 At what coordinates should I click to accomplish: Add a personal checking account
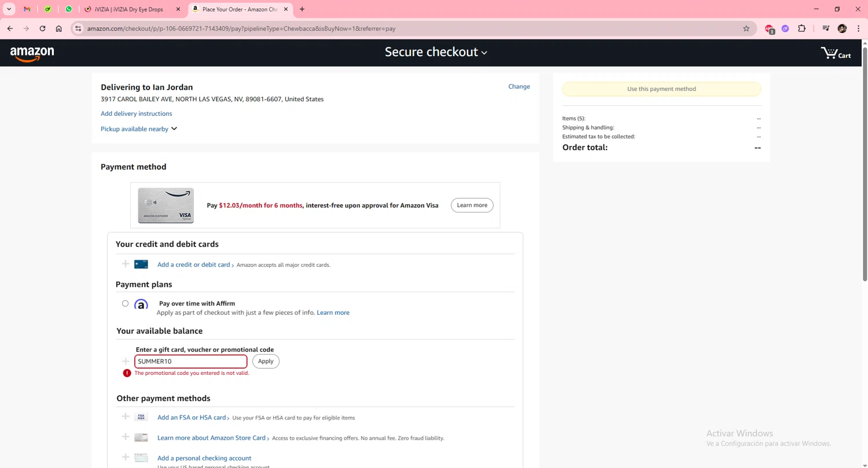click(x=204, y=458)
